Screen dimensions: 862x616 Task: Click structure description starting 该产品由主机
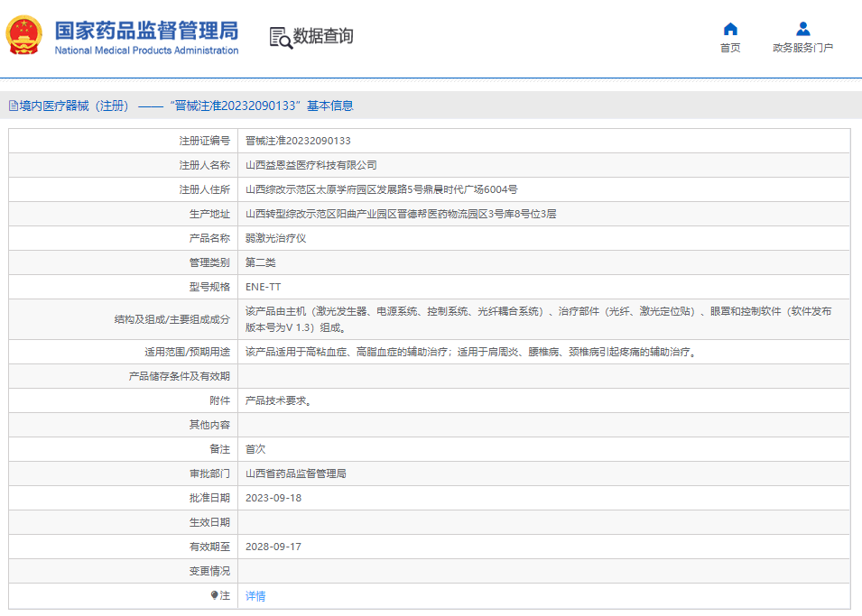[538, 319]
